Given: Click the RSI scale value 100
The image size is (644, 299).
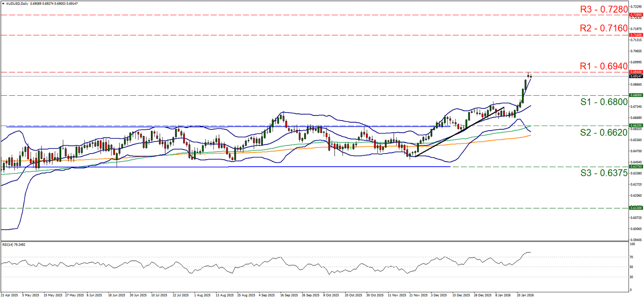Looking at the screenshot, I should pyautogui.click(x=633, y=244).
